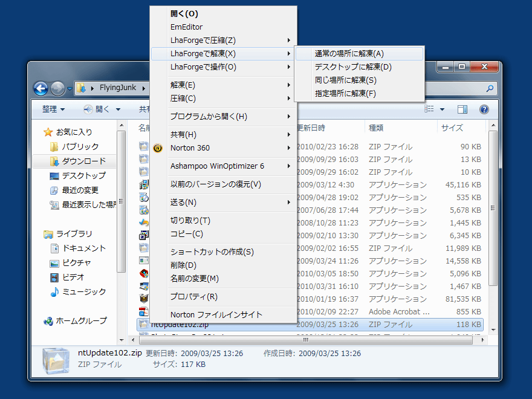Click the 45,116 KB size cell
The height and width of the screenshot is (399, 532).
coord(463,185)
